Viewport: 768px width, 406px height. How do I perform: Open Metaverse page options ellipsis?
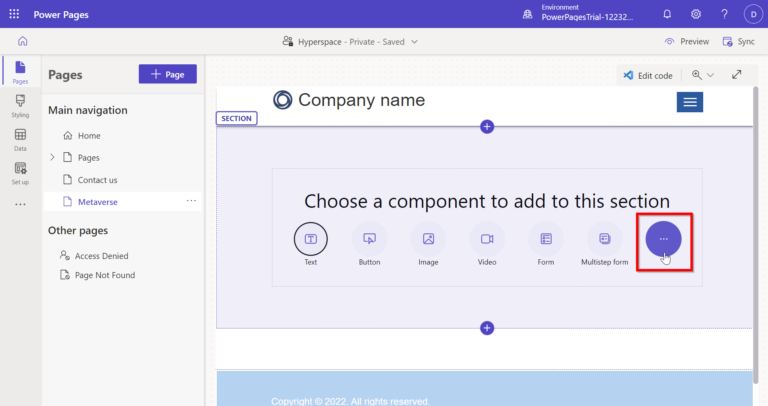click(191, 201)
